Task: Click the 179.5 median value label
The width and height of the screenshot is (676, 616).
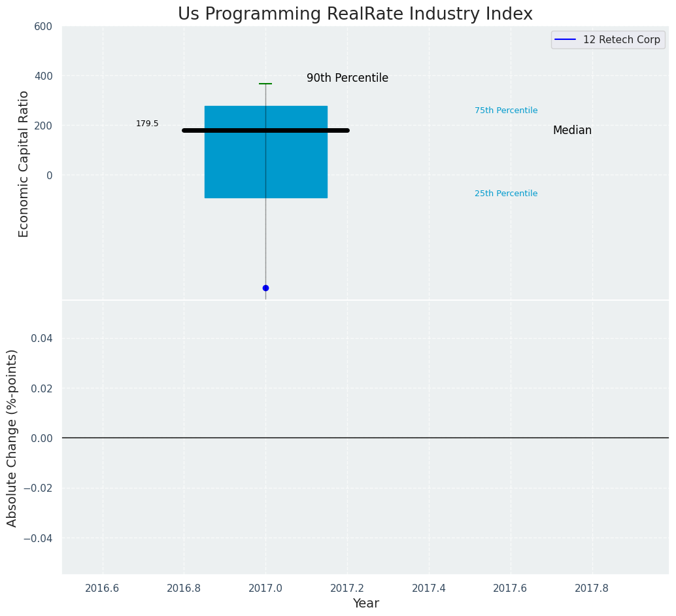Action: [147, 124]
